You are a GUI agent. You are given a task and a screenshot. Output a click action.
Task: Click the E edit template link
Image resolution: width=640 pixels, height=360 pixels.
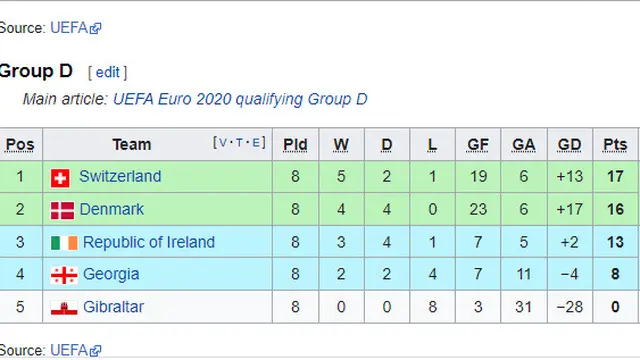pyautogui.click(x=256, y=142)
